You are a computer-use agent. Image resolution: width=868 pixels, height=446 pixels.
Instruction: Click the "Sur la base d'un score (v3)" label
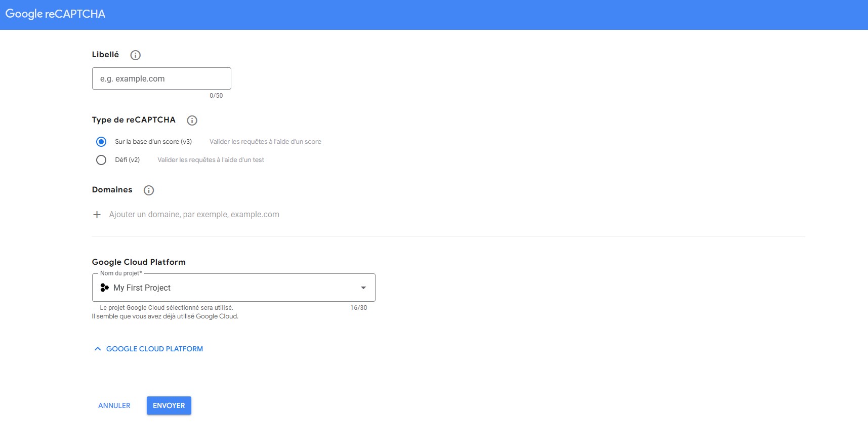click(153, 142)
